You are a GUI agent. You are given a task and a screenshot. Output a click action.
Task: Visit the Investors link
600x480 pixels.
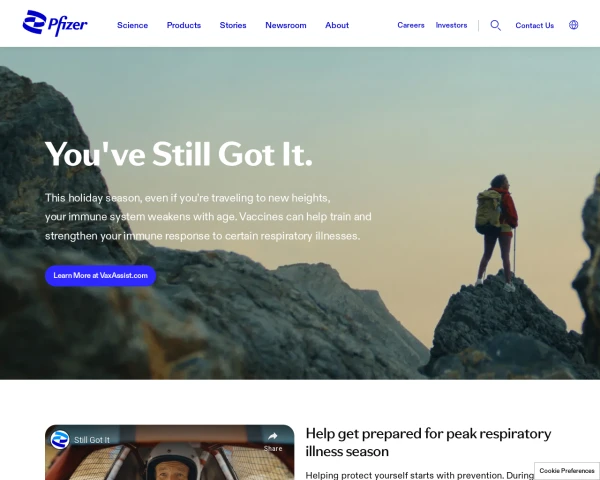click(x=452, y=25)
